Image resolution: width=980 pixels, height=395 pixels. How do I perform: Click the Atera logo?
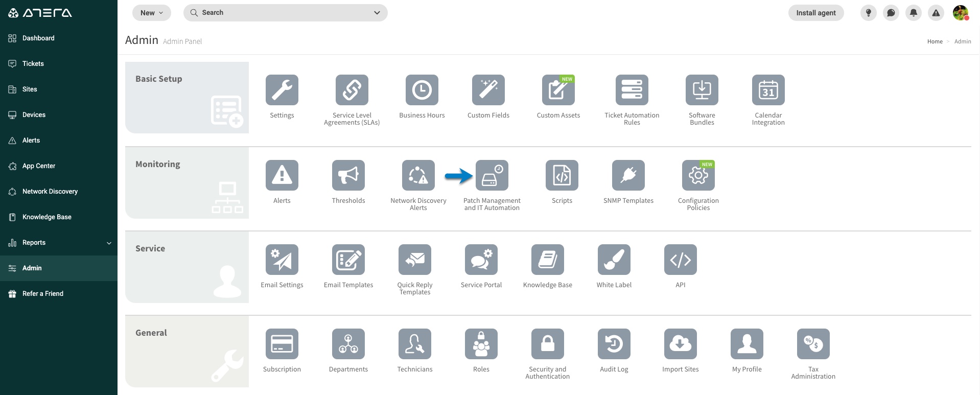(40, 13)
